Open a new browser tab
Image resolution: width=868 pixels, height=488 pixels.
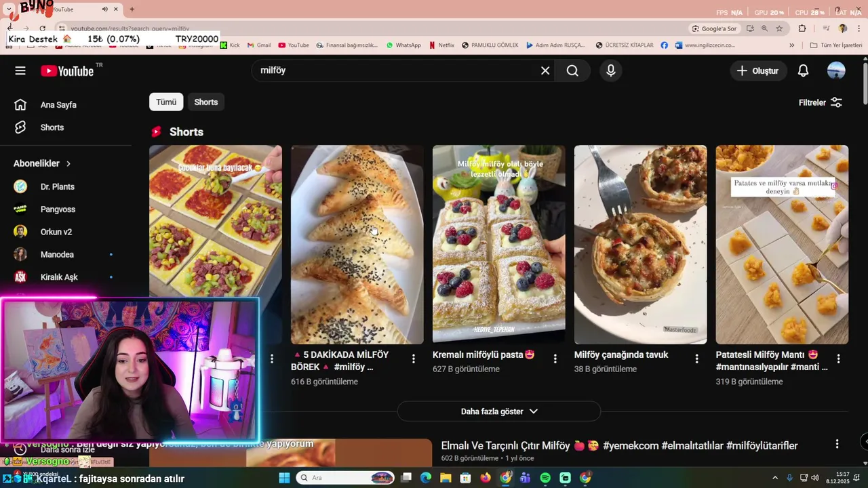[132, 9]
